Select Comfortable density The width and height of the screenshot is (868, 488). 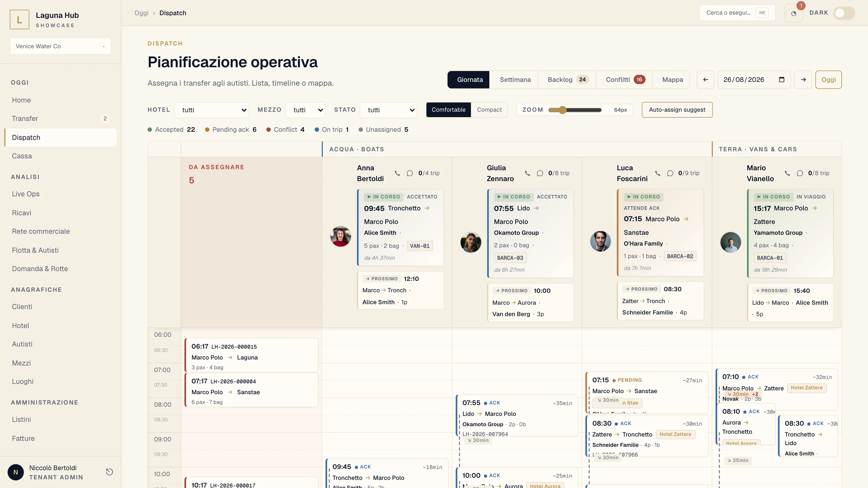448,110
